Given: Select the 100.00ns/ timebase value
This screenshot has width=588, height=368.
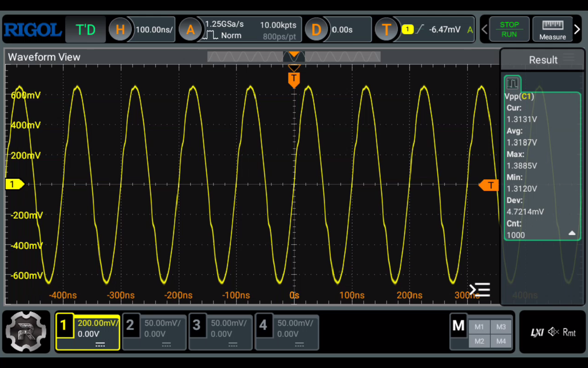Looking at the screenshot, I should [x=154, y=30].
